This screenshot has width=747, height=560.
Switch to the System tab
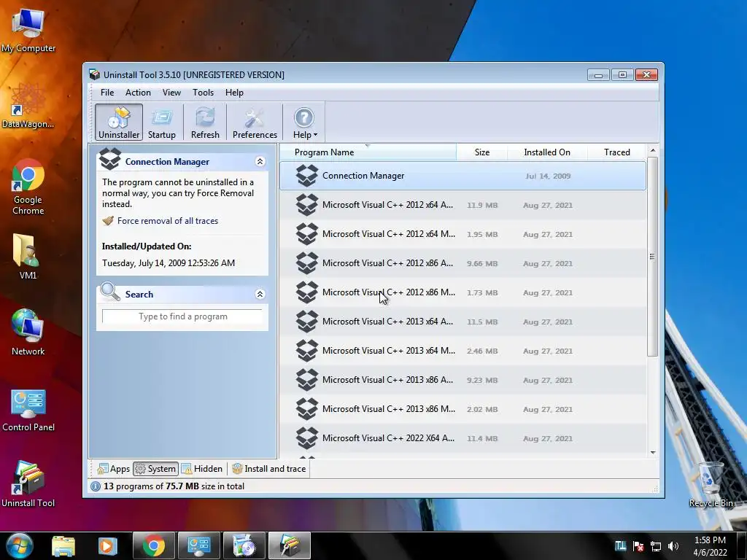156,469
